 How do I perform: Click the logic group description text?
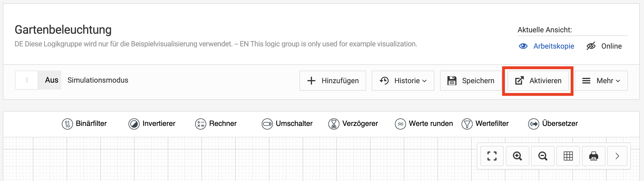click(x=216, y=44)
